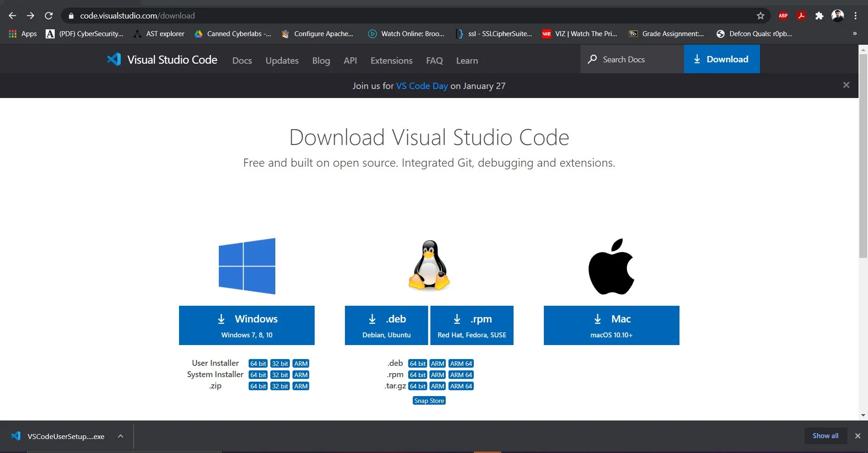The width and height of the screenshot is (868, 453).
Task: Select .rpm ARM 64 link
Action: pos(461,375)
